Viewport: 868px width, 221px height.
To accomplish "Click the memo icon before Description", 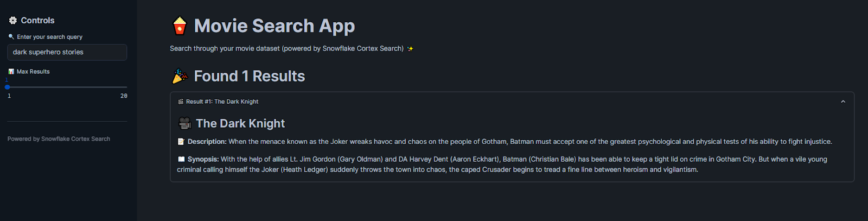I will click(181, 142).
